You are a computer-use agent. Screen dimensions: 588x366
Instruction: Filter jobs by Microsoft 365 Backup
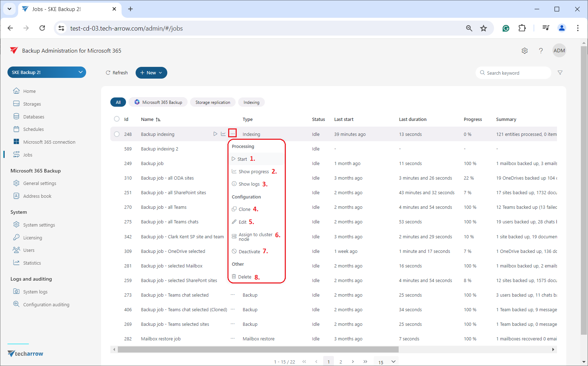point(158,102)
